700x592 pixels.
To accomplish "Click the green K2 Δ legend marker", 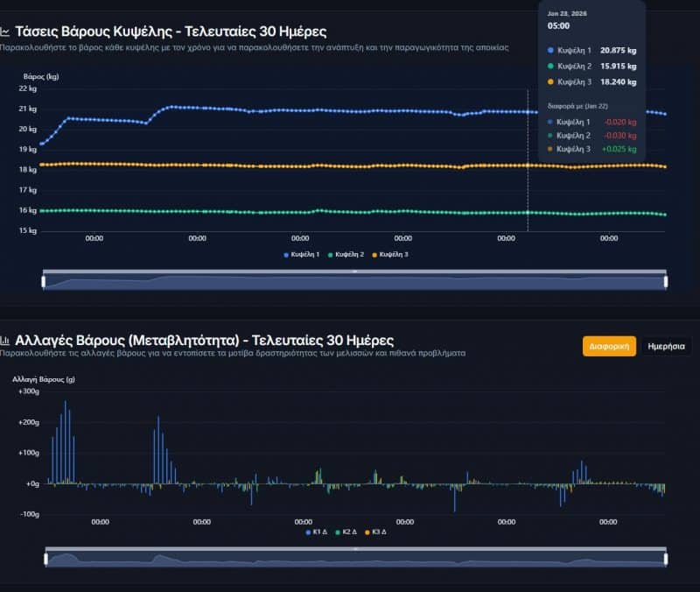I will pos(337,532).
